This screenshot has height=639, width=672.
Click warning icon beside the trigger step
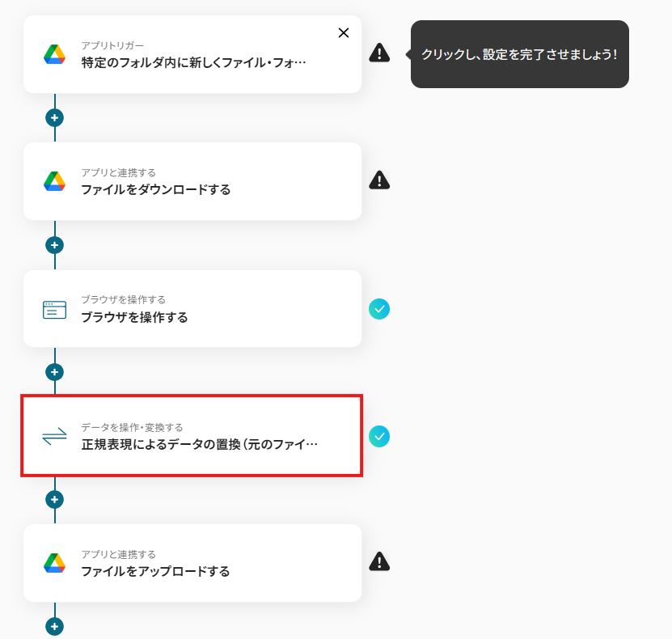(x=379, y=53)
